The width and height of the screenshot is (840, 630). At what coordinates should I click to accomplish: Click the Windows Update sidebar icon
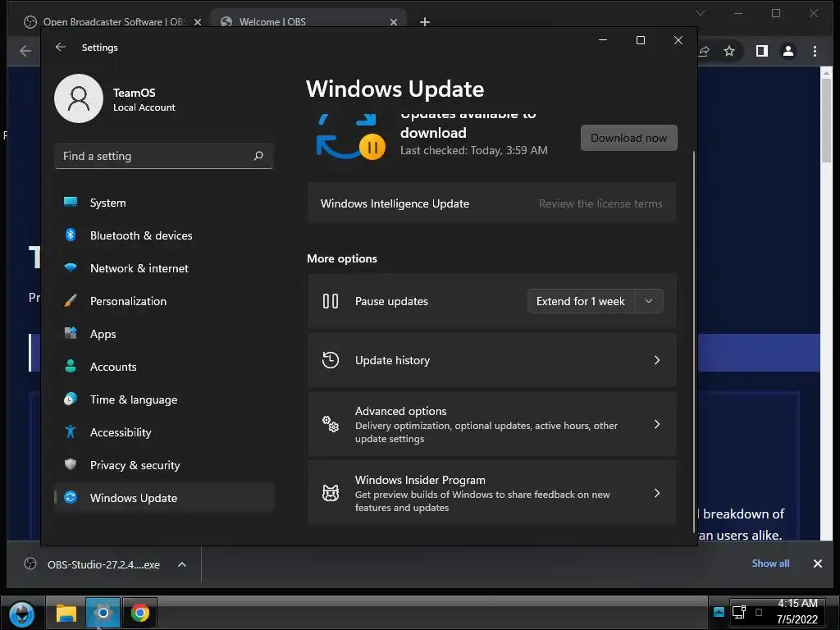[x=71, y=497]
